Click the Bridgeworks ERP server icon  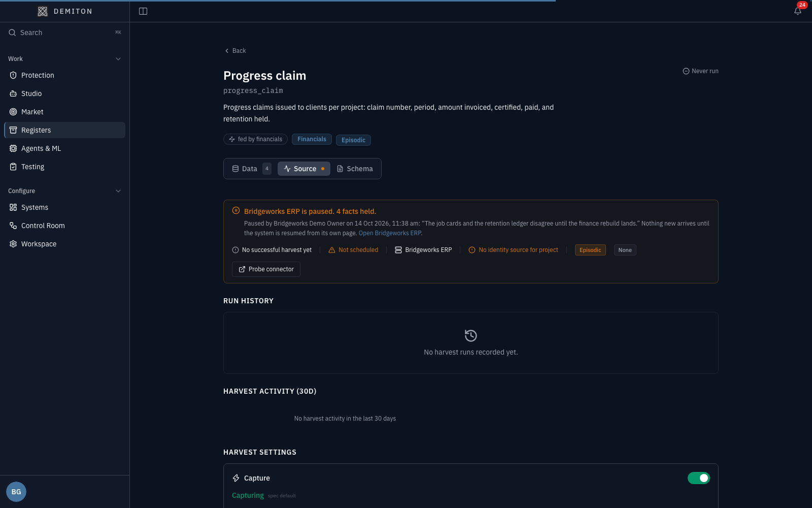[x=398, y=250]
